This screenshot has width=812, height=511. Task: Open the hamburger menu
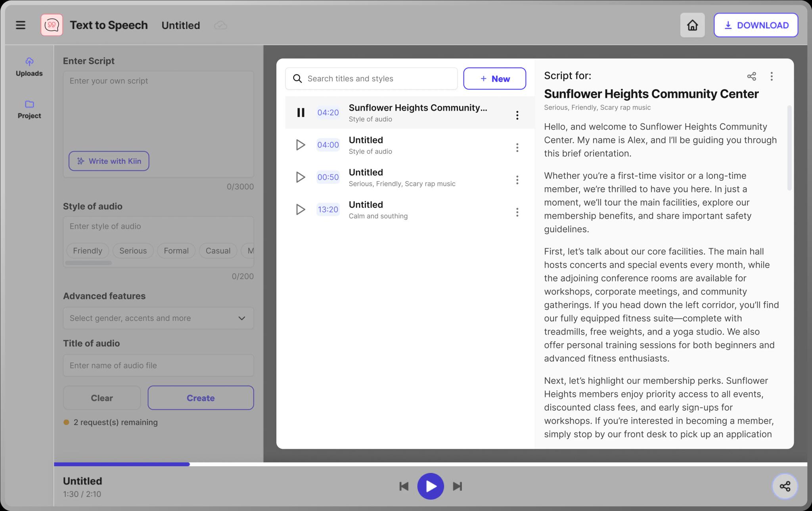click(21, 25)
